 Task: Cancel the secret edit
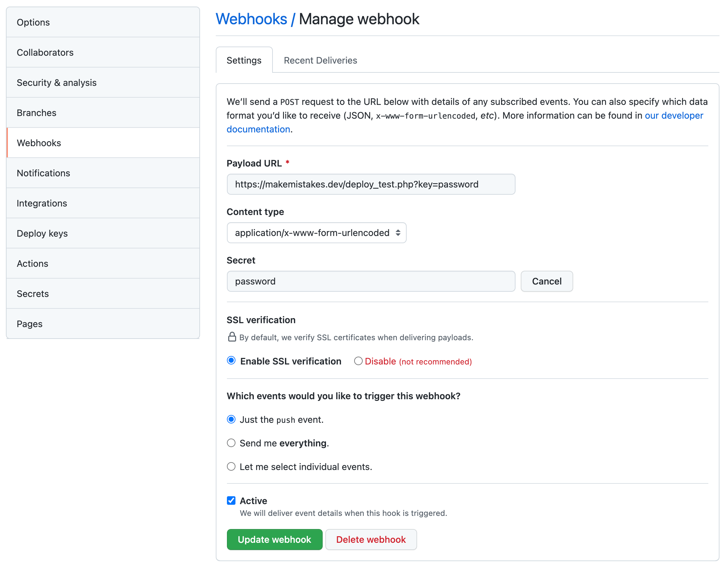(x=546, y=282)
